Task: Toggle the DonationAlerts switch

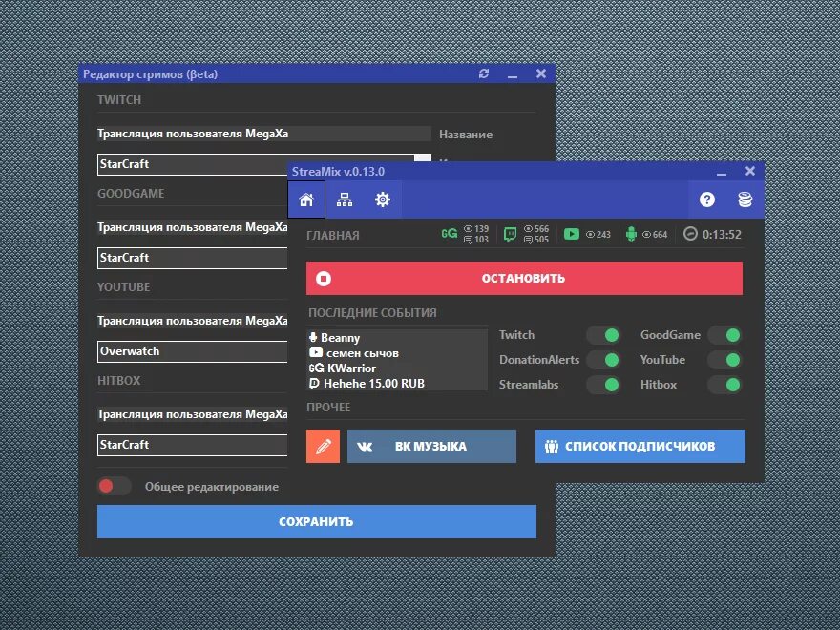Action: 603,360
